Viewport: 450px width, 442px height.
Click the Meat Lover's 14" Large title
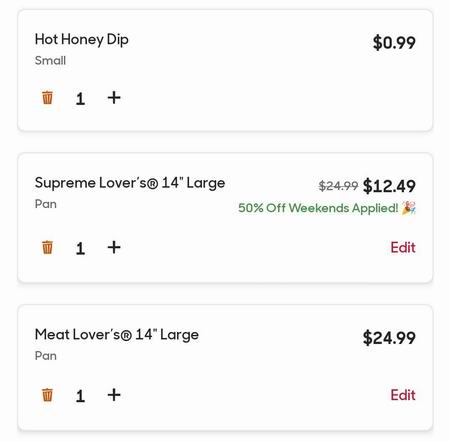(117, 335)
